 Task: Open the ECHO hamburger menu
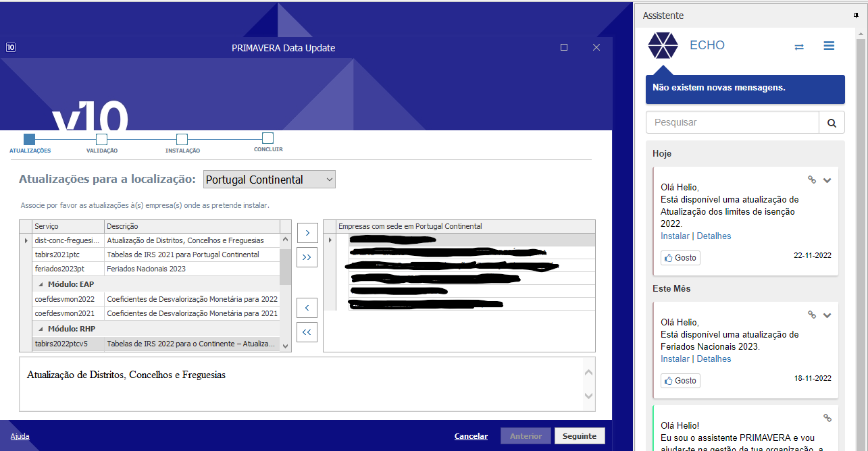tap(829, 46)
